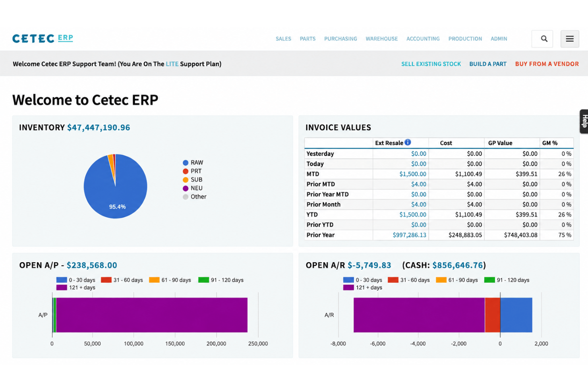Open the Prior MTD Ext Resale $4.00

419,184
